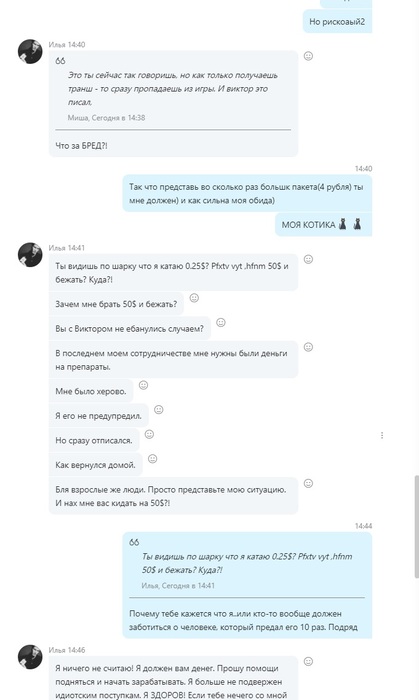The image size is (419, 700).
Task: Select the 'Но рискоаый2' message bubble
Action: pos(337,21)
